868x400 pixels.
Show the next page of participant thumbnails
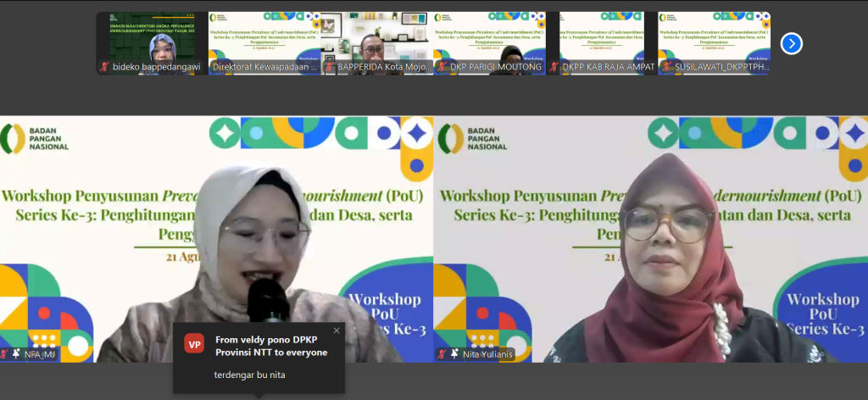point(792,44)
